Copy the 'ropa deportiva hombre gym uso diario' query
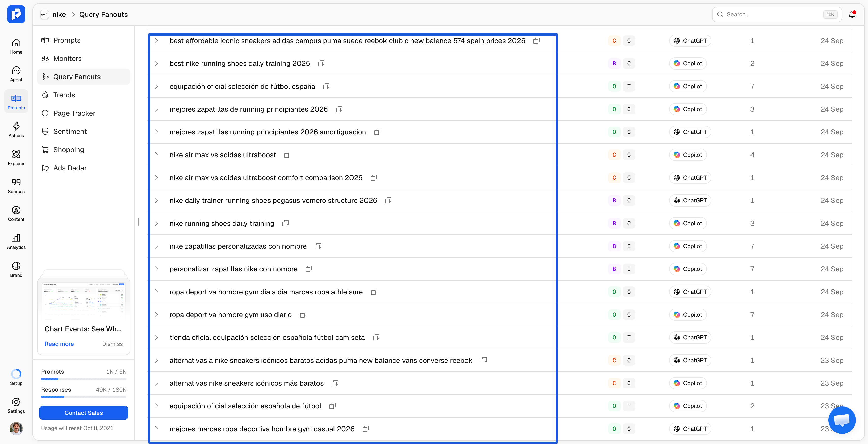The image size is (868, 444). point(303,315)
